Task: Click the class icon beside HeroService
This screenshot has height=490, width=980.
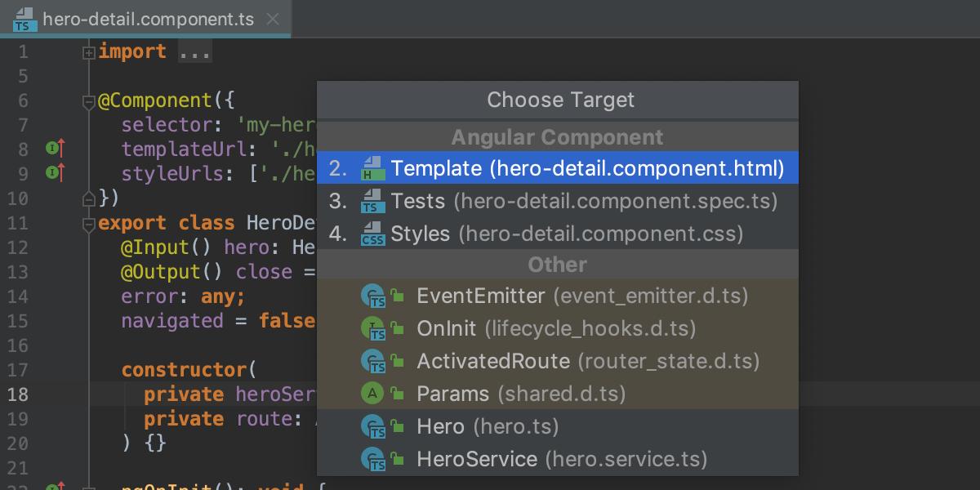Action: click(372, 459)
